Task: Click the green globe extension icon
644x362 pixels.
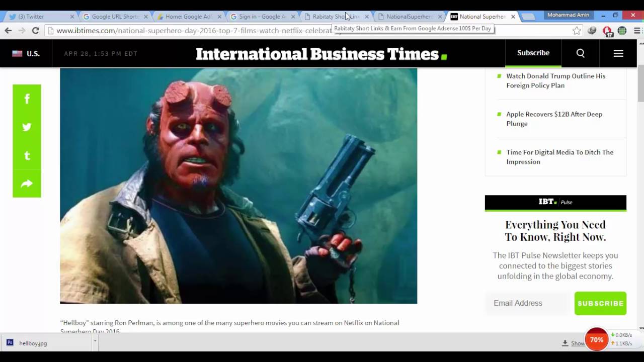Action: pos(622,31)
